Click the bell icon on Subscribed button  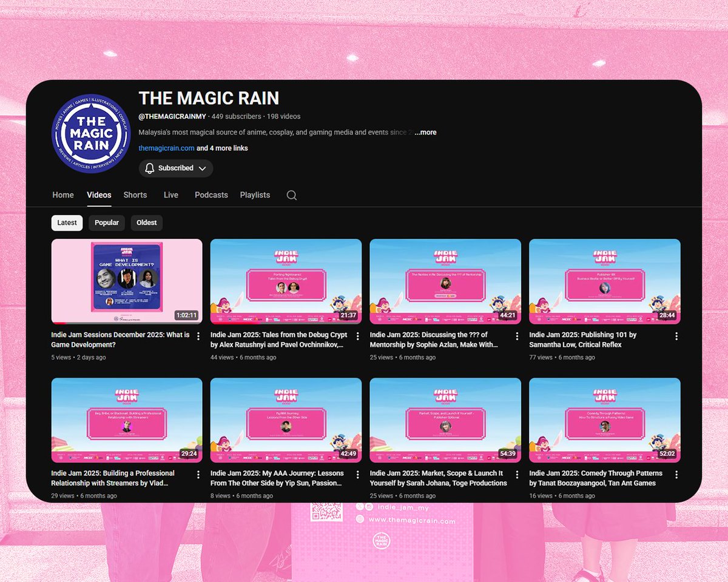click(x=150, y=168)
